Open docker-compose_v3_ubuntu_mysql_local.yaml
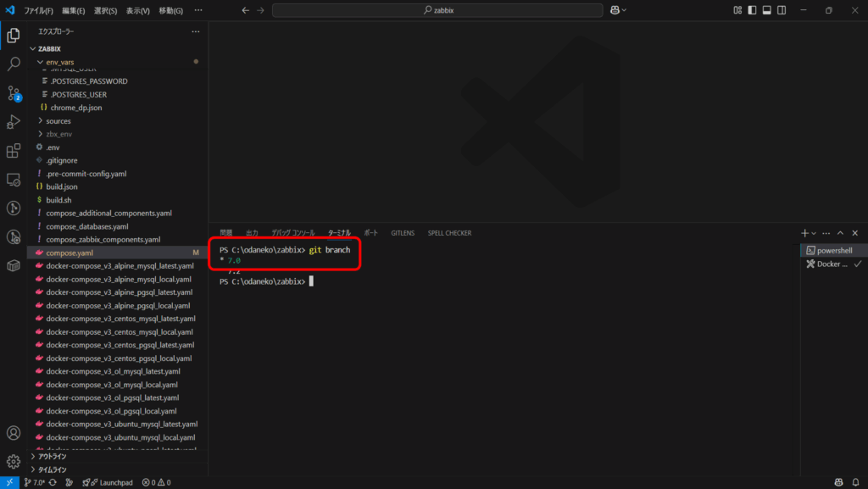Viewport: 868px width, 489px height. [x=117, y=437]
